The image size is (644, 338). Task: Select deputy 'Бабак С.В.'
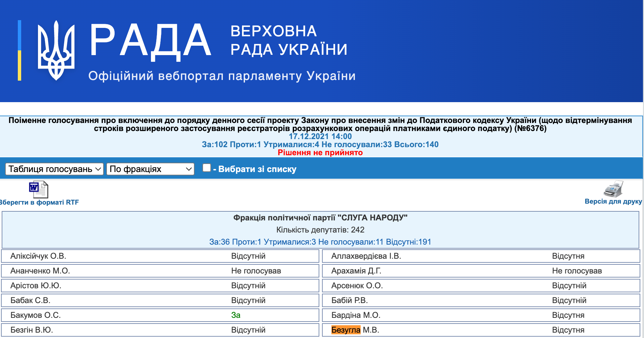click(x=31, y=300)
